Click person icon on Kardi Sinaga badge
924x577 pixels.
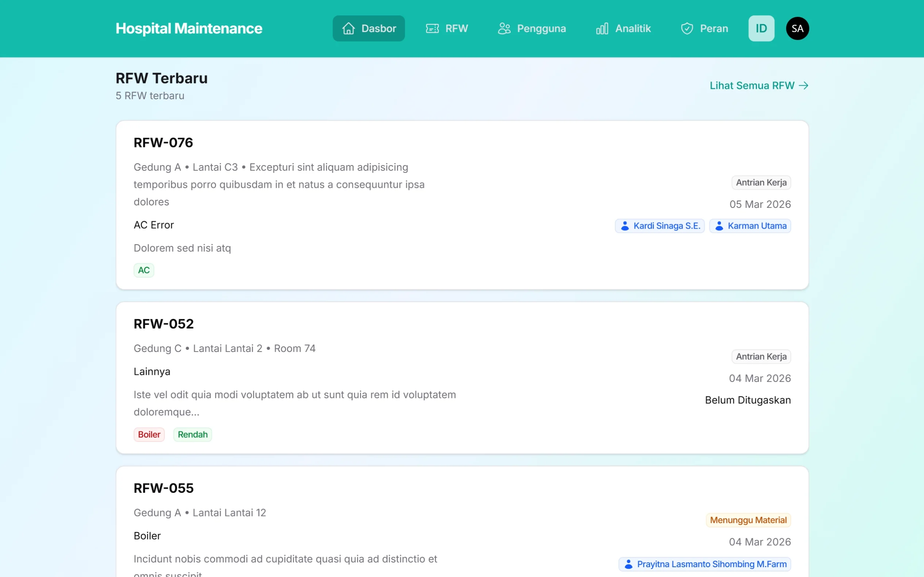[625, 226]
